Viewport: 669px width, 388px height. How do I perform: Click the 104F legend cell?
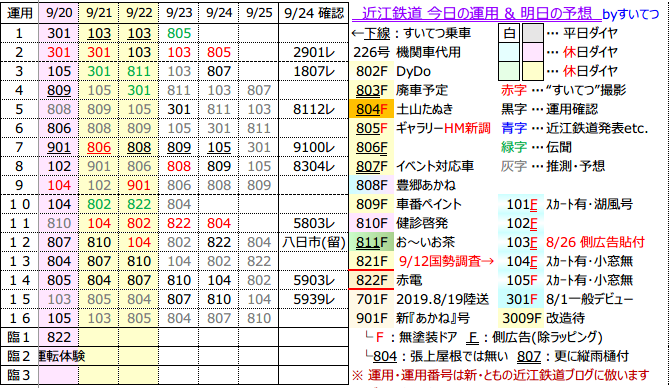pos(521,261)
